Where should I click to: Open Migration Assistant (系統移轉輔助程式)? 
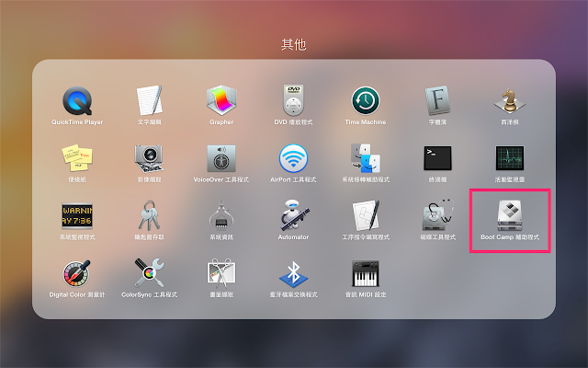coord(366,158)
